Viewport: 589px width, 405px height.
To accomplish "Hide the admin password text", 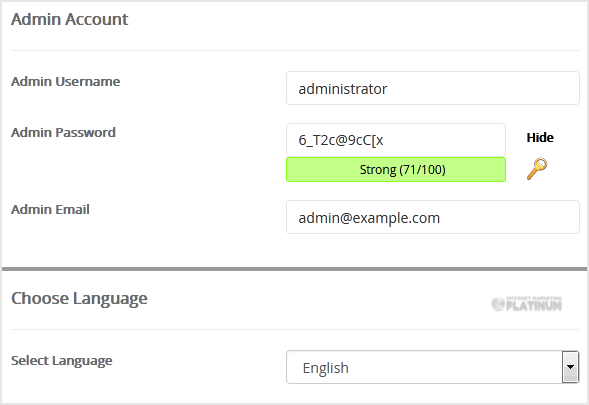I will (540, 138).
